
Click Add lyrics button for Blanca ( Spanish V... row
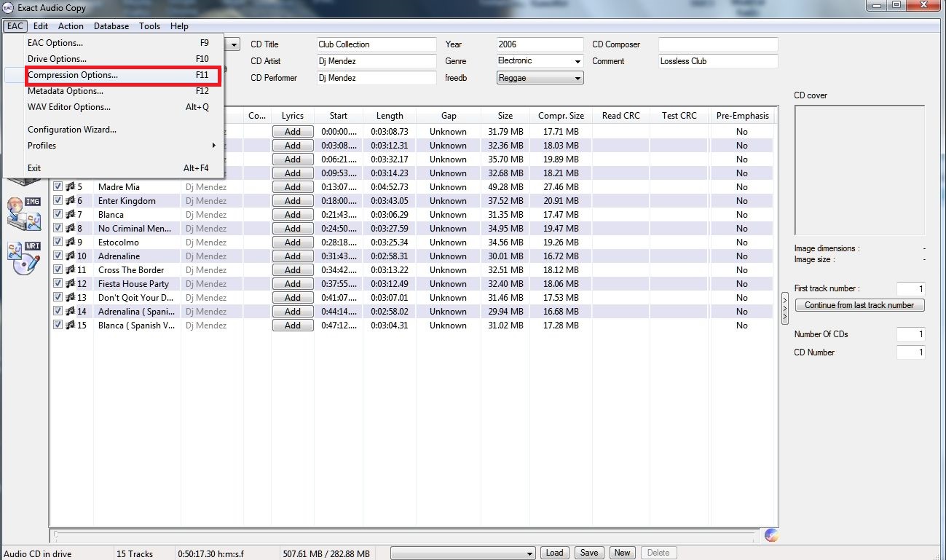tap(293, 326)
